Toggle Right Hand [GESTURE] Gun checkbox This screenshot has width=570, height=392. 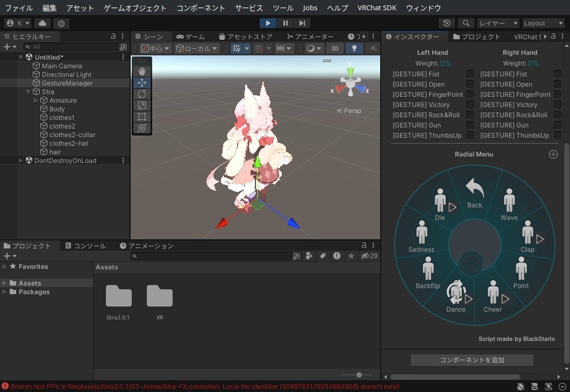tap(557, 125)
